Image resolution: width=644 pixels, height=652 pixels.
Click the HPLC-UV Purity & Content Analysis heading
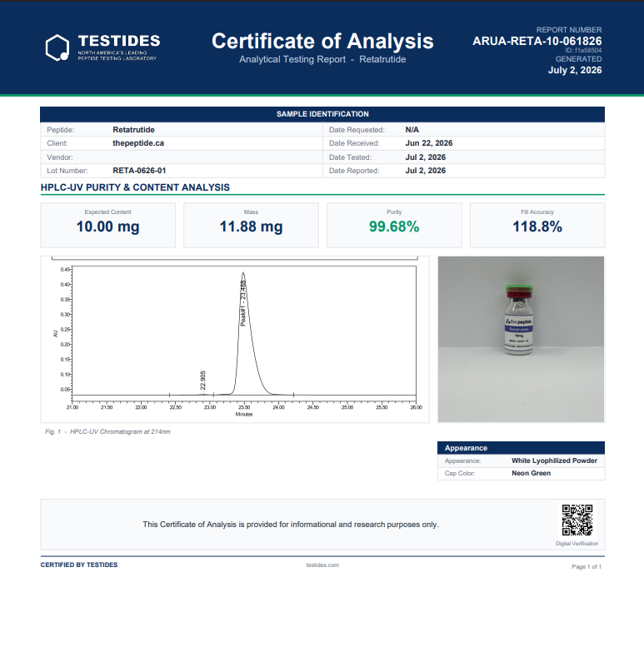[135, 187]
